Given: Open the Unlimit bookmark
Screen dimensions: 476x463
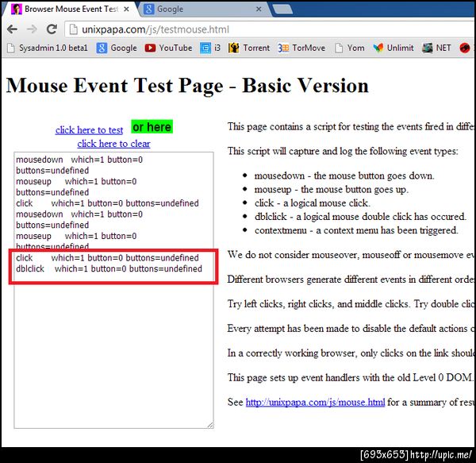Looking at the screenshot, I should tap(393, 48).
